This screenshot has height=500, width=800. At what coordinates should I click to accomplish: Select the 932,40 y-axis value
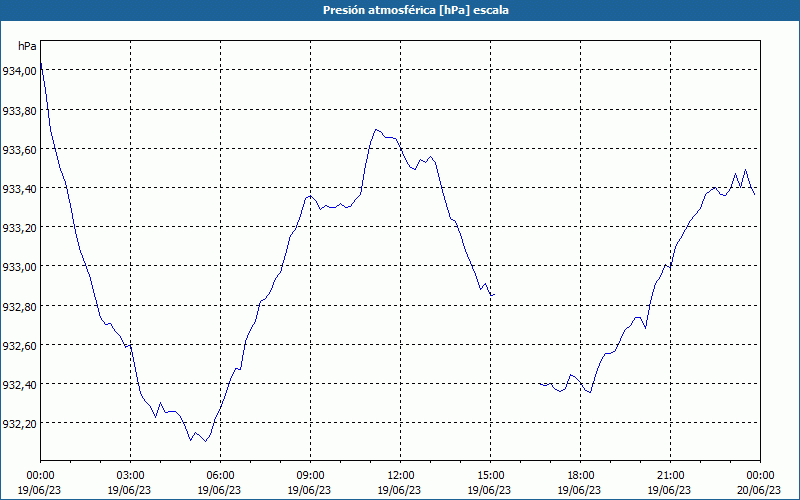click(x=19, y=385)
